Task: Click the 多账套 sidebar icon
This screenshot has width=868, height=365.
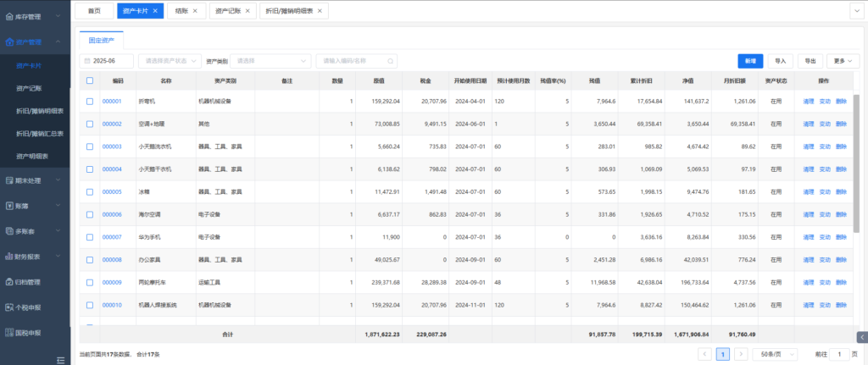Action: click(8, 230)
